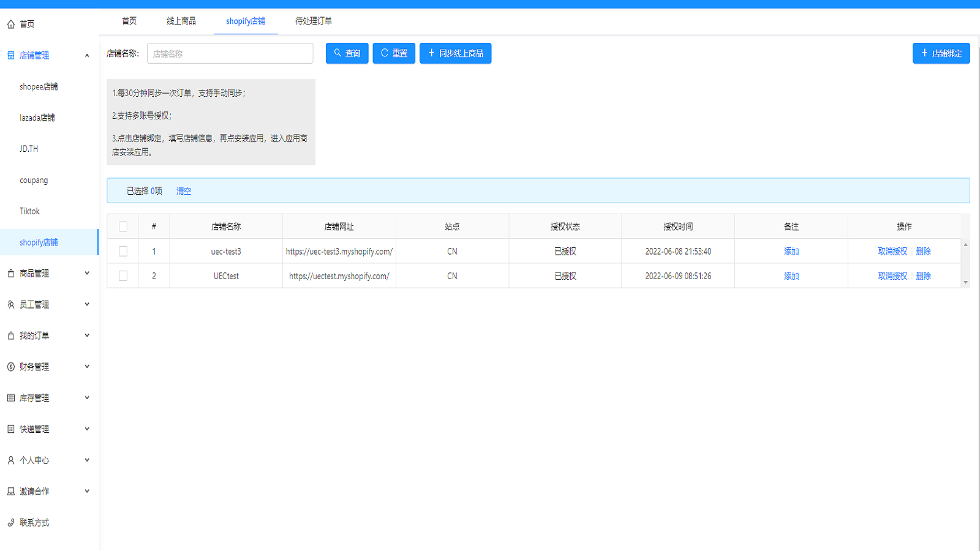The width and height of the screenshot is (980, 551).
Task: Click the 员工管理 people icon
Action: click(x=11, y=305)
